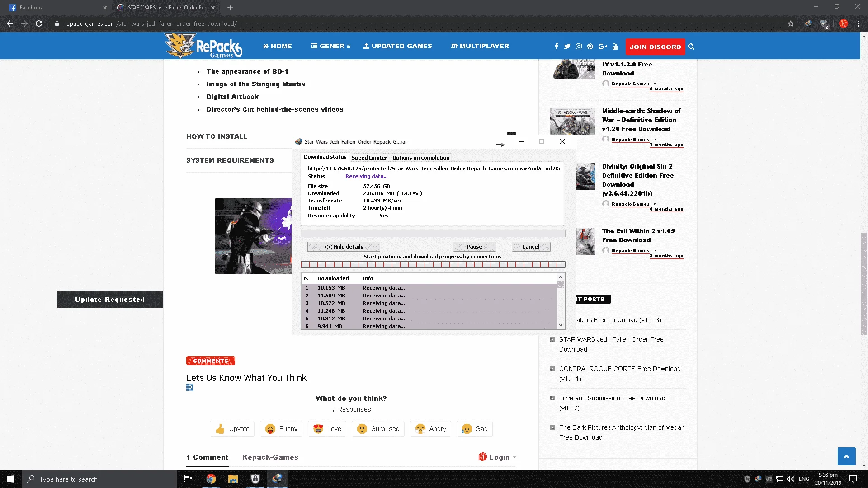Open Task View on the taskbar

pos(188,479)
